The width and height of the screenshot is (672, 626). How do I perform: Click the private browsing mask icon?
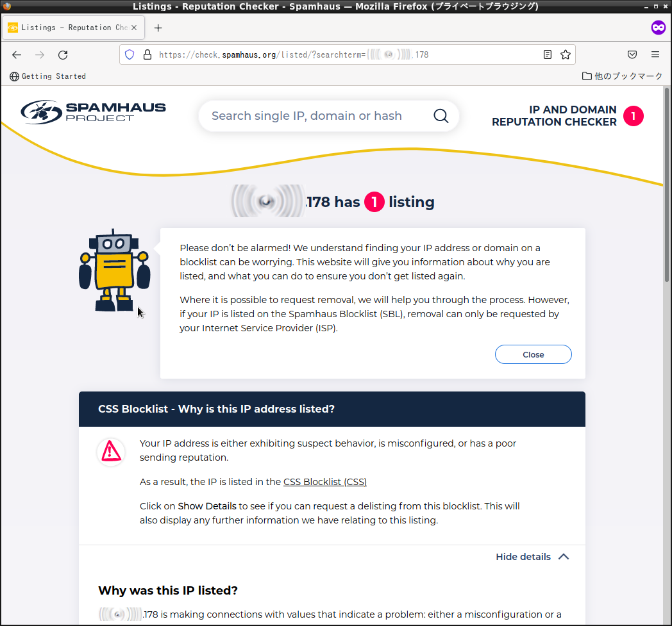pyautogui.click(x=659, y=28)
